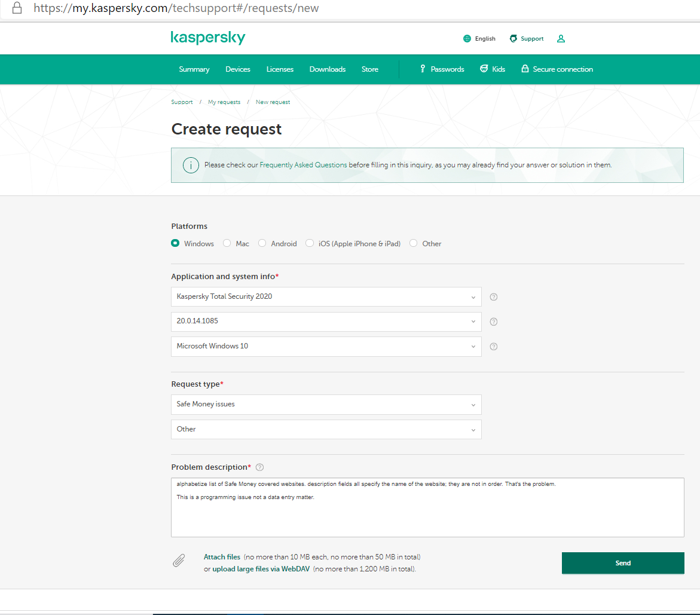Open the Frequently Asked Questions link
Image resolution: width=700 pixels, height=615 pixels.
coord(303,165)
